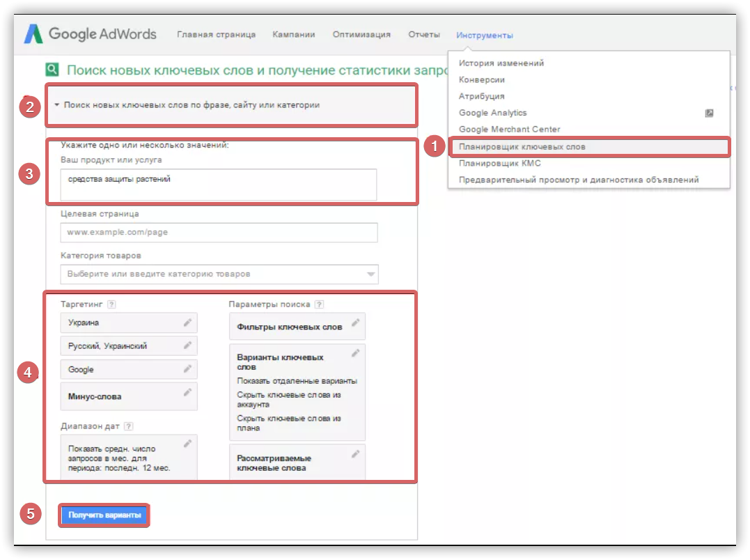The image size is (750, 560).
Task: Click the Минус-слова row
Action: [129, 396]
